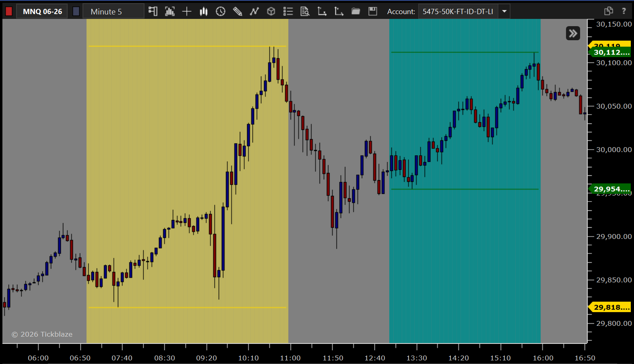Open the MNQ 06-26 instrument selector
Screen dimensions: 634x364
coord(42,11)
